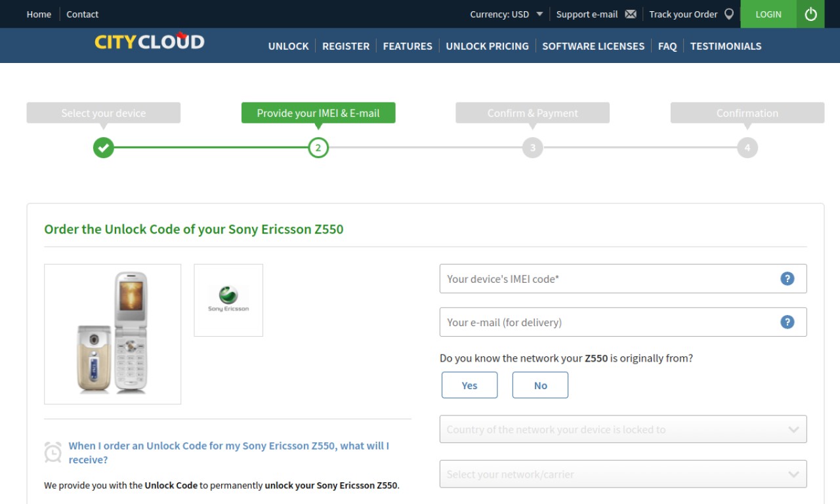The image size is (840, 504).
Task: Click the step 2 circle indicator
Action: coord(318,148)
